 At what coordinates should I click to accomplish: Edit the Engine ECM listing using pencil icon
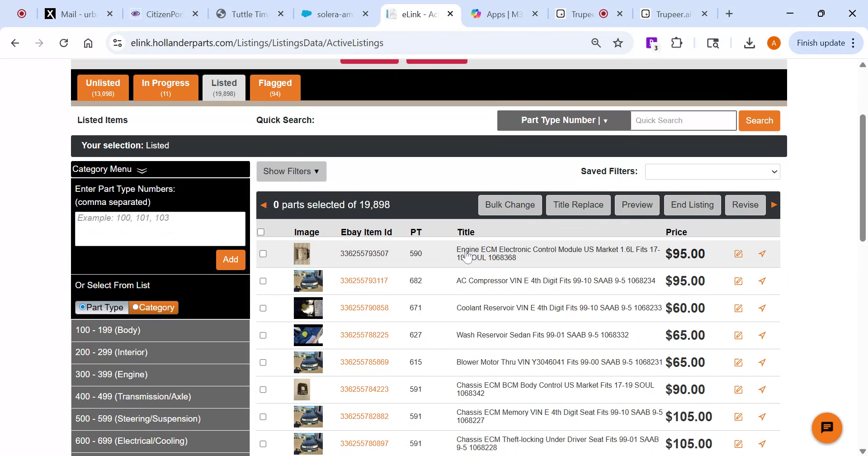739,254
